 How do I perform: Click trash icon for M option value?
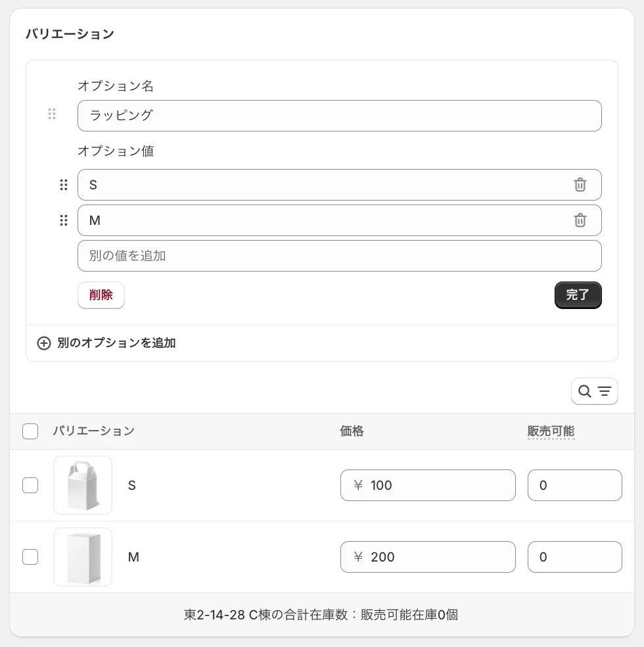[x=580, y=220]
